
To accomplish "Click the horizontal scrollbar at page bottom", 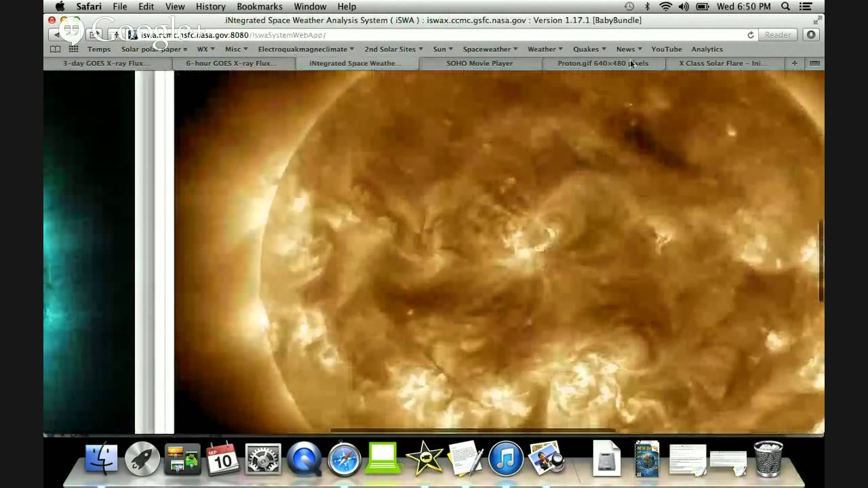I will coord(473,431).
